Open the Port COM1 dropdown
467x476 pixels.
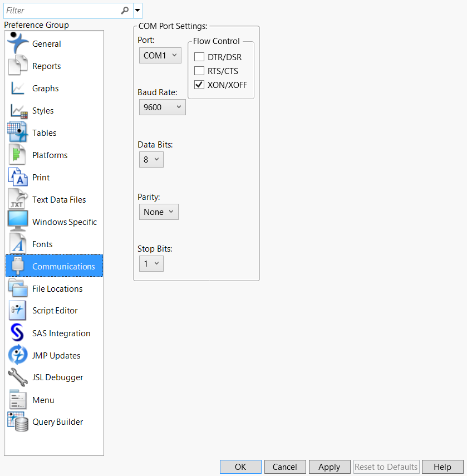click(160, 55)
